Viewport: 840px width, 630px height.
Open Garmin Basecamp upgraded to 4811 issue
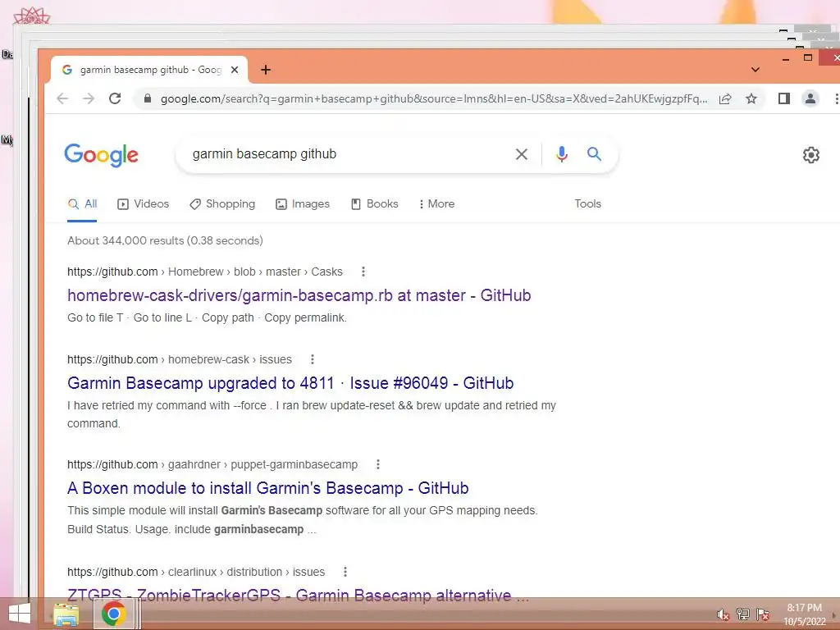coord(290,383)
